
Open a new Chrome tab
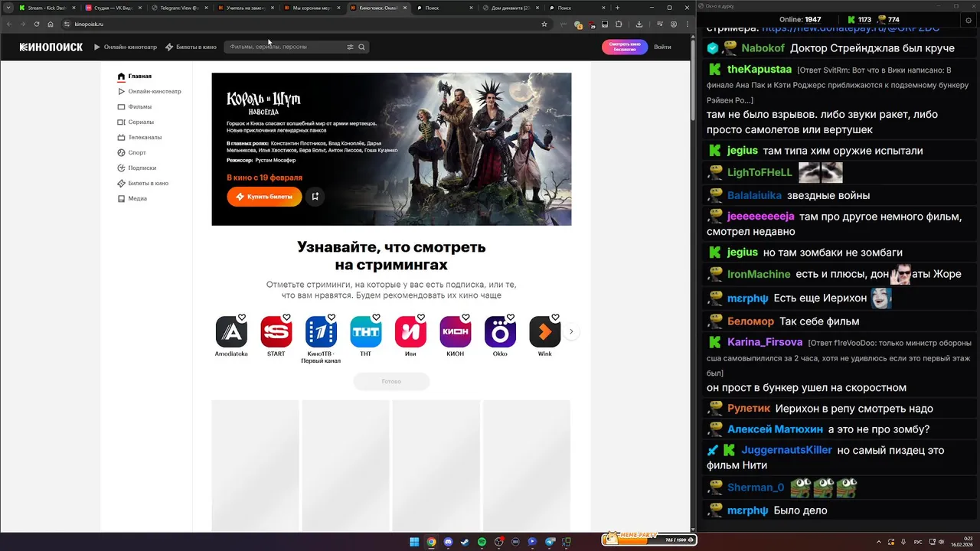coord(618,8)
